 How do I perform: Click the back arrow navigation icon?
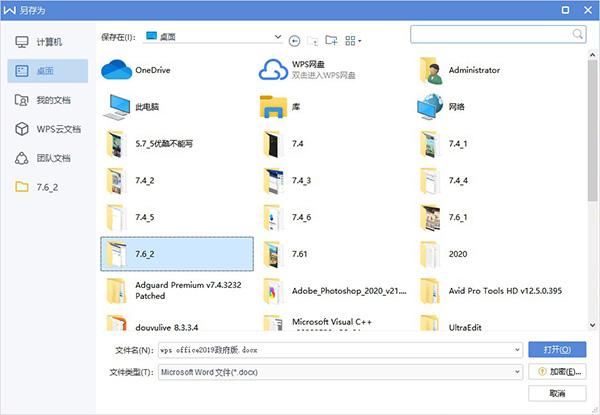point(294,41)
